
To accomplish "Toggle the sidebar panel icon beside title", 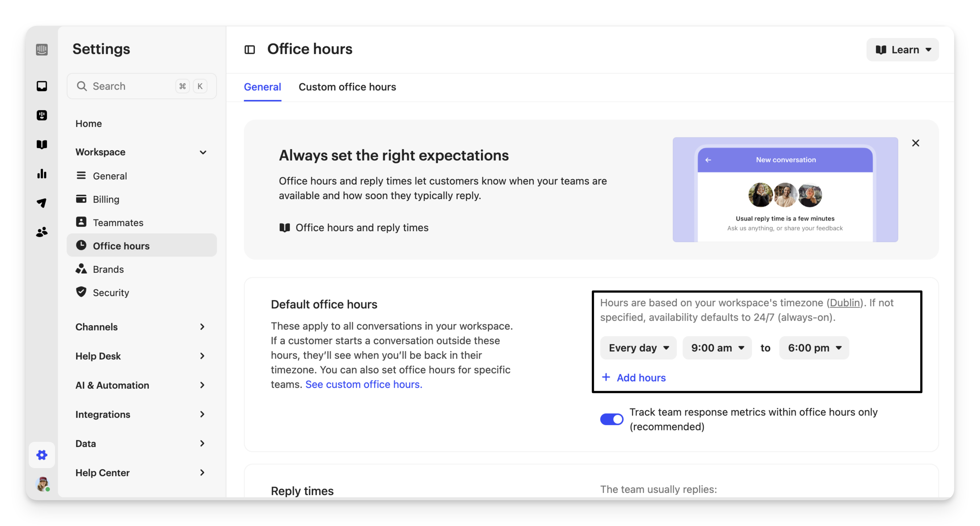I will tap(249, 50).
